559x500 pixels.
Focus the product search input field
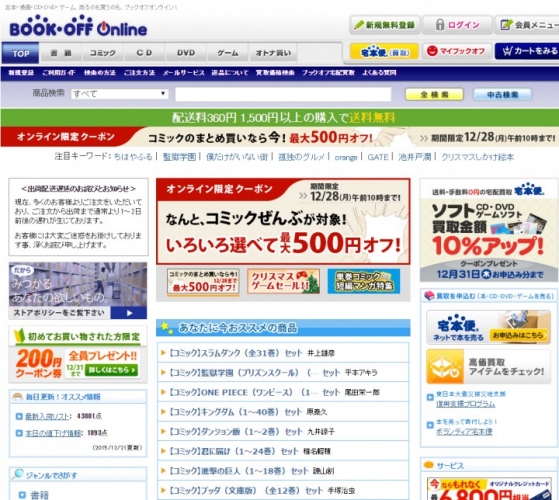pos(283,94)
